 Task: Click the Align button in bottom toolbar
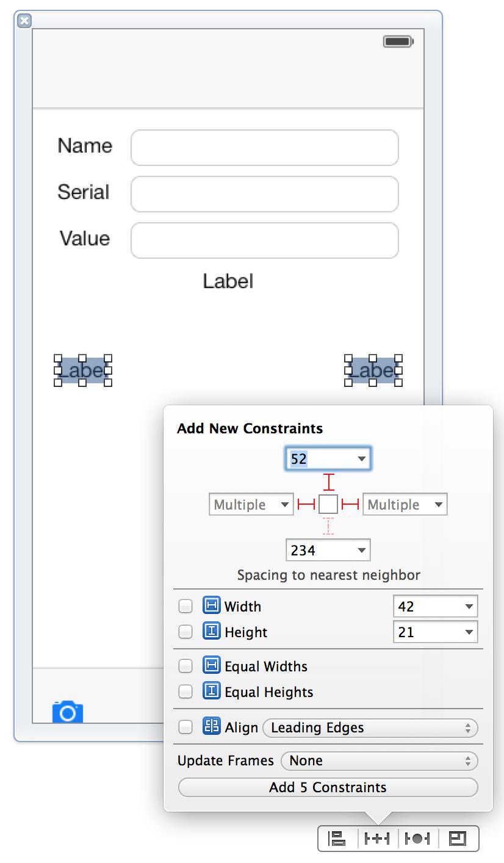(337, 838)
